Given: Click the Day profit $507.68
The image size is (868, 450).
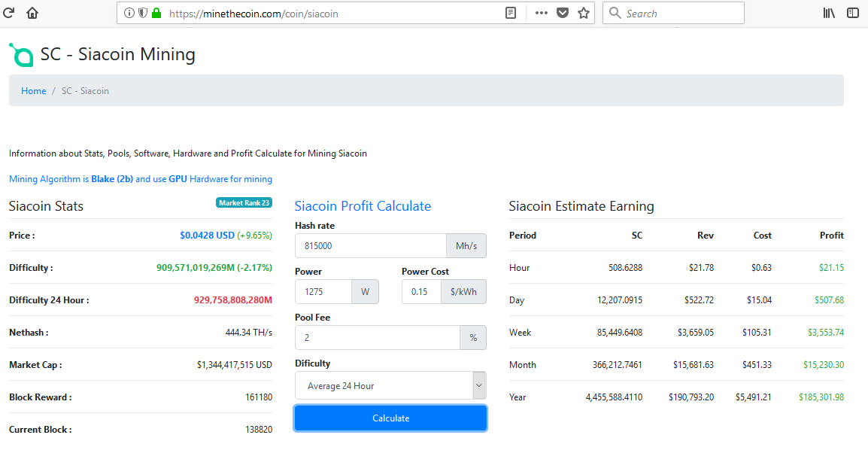Looking at the screenshot, I should [x=829, y=300].
